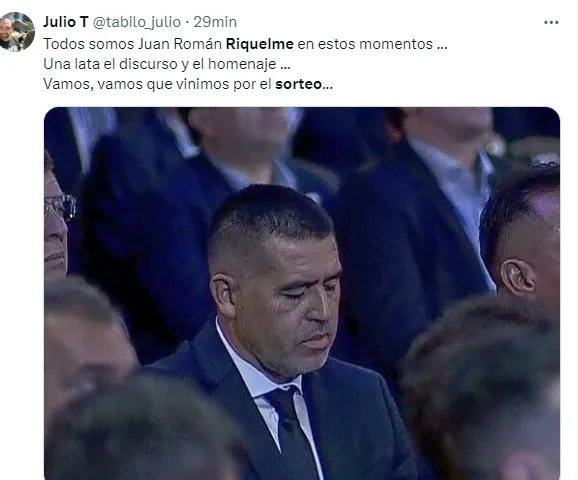Screen dimensions: 578x480
Task: Click the words 'en estos momentos'
Action: [x=365, y=44]
